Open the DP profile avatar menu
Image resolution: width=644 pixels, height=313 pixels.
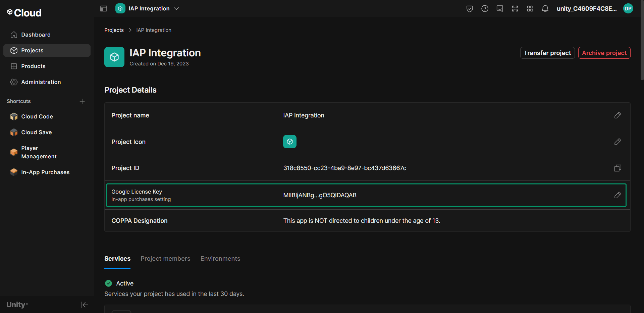coord(628,8)
